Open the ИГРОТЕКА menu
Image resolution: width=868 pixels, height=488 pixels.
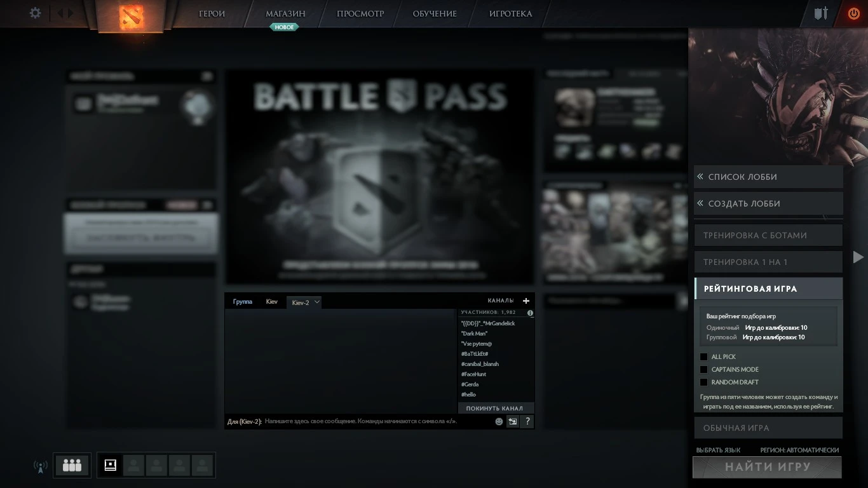pyautogui.click(x=511, y=13)
